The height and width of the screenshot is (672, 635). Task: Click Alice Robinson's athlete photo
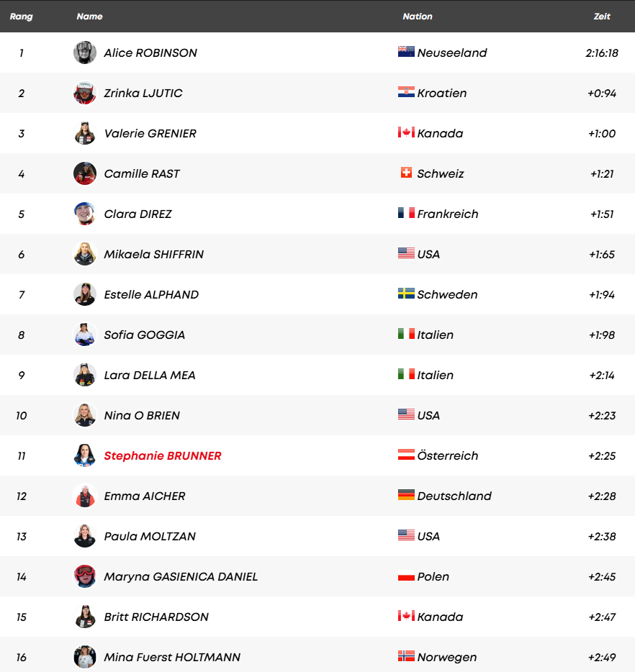85,53
